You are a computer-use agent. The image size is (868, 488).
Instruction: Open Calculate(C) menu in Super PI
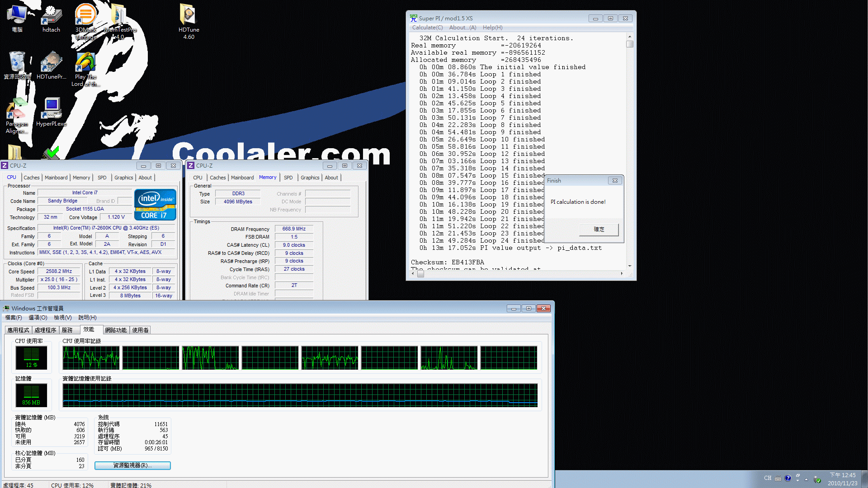[427, 28]
